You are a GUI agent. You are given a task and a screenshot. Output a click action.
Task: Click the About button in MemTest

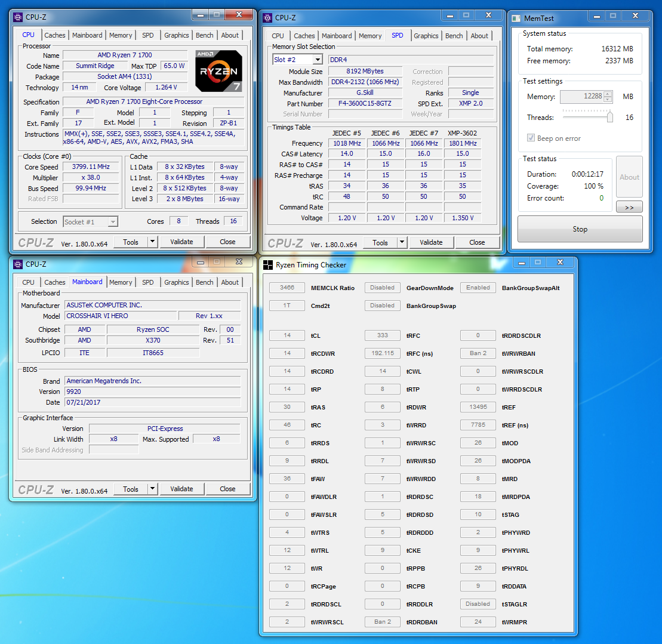[x=629, y=177]
